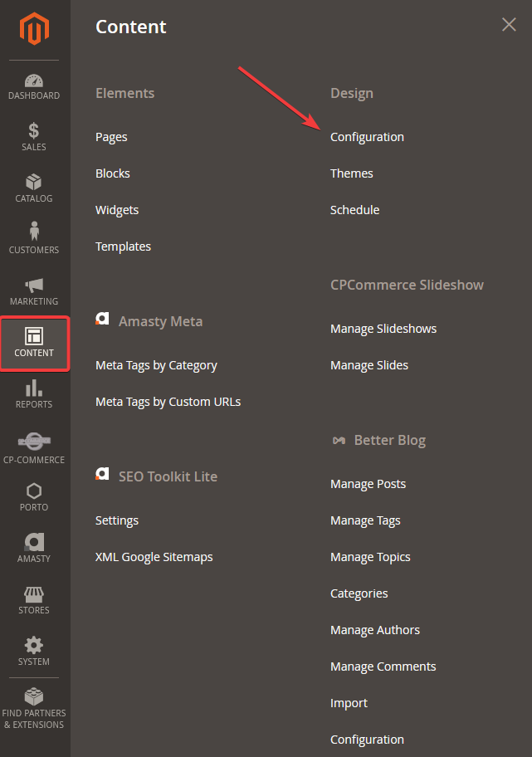This screenshot has height=757, width=532.
Task: Open Manage Posts in Better Blog
Action: pyautogui.click(x=368, y=483)
